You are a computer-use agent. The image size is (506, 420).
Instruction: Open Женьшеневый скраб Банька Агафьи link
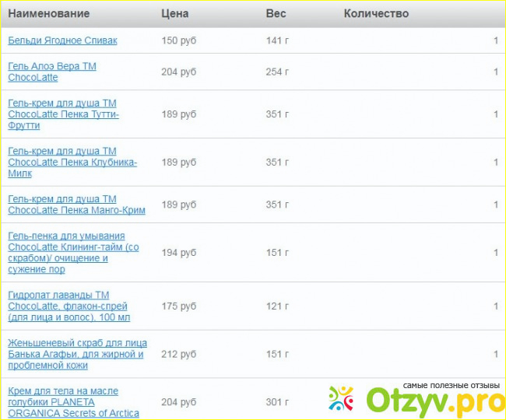coord(76,354)
